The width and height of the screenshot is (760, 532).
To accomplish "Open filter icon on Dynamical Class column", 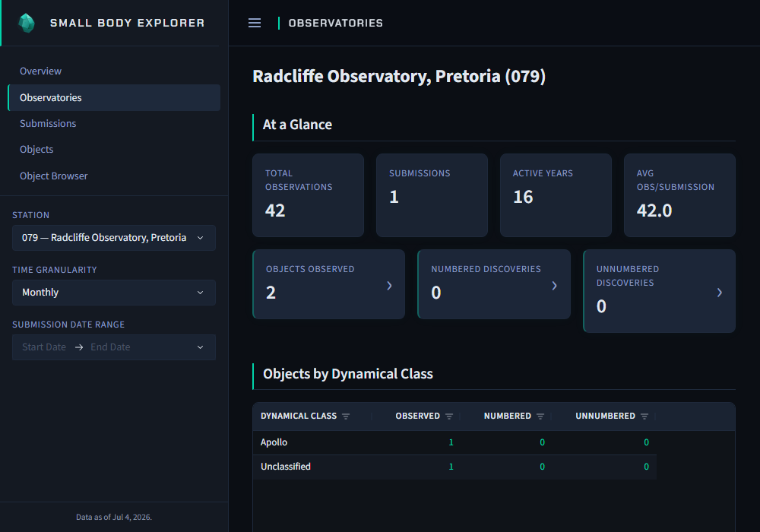I will (x=346, y=416).
